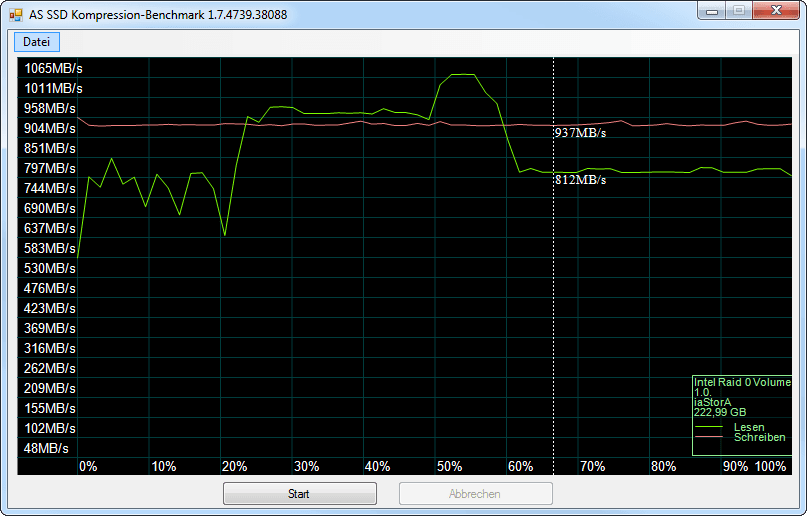The width and height of the screenshot is (807, 516).
Task: Click the 30% compression axis label
Action: (x=307, y=467)
